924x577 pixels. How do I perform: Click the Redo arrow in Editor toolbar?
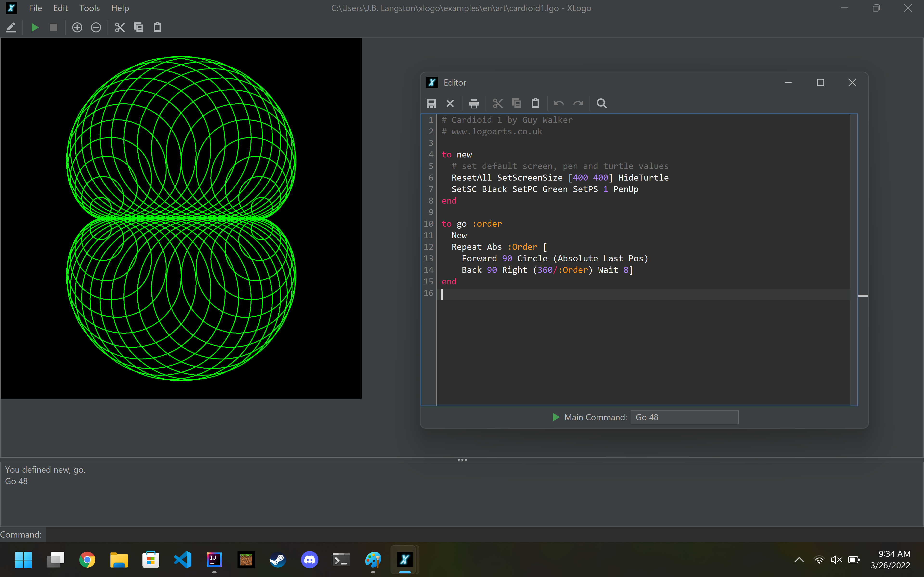pyautogui.click(x=578, y=103)
